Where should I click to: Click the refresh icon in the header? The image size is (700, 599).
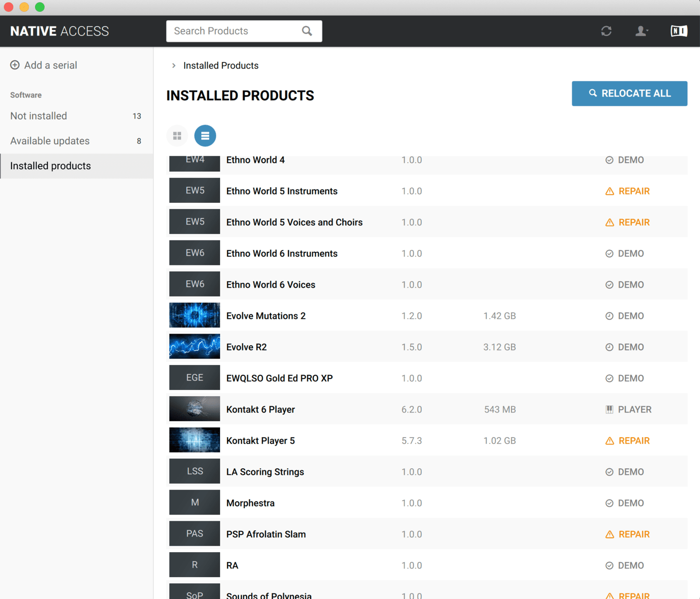606,31
